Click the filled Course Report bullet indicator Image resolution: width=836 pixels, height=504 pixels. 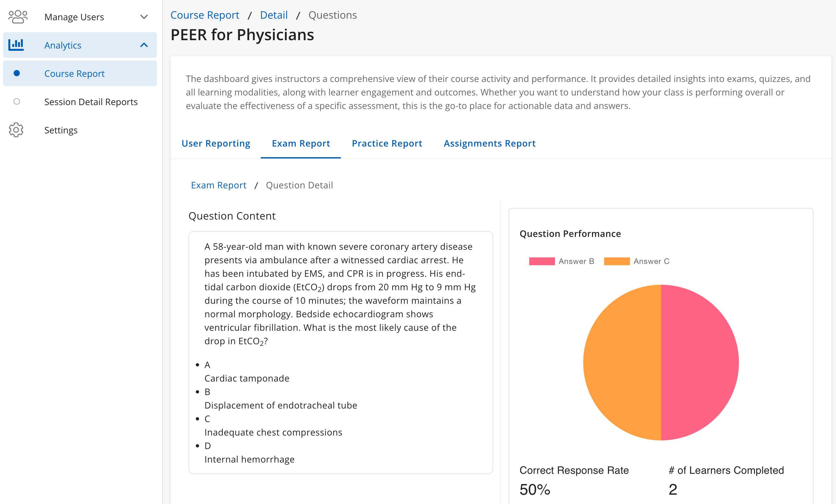tap(16, 73)
